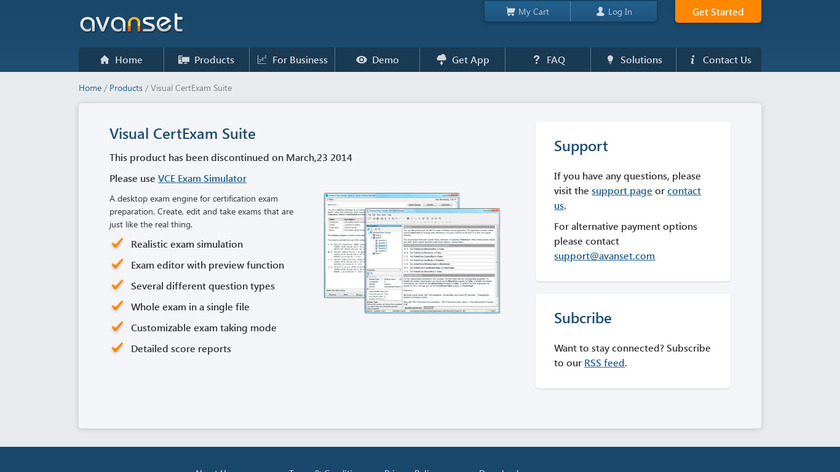Screen dimensions: 840x472
Task: Click the Get App cloud icon
Action: pos(441,59)
